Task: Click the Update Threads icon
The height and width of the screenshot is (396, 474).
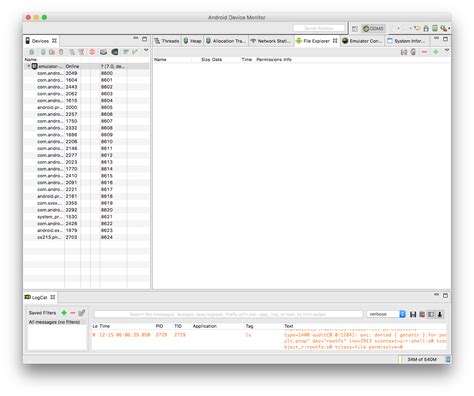Action: [x=72, y=52]
